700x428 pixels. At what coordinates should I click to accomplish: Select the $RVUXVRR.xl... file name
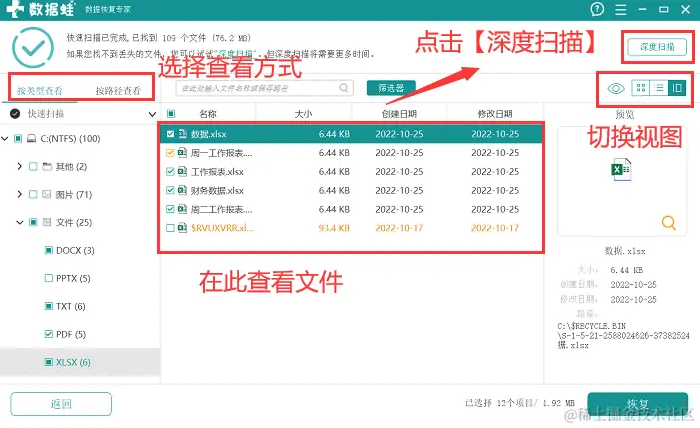click(x=222, y=228)
